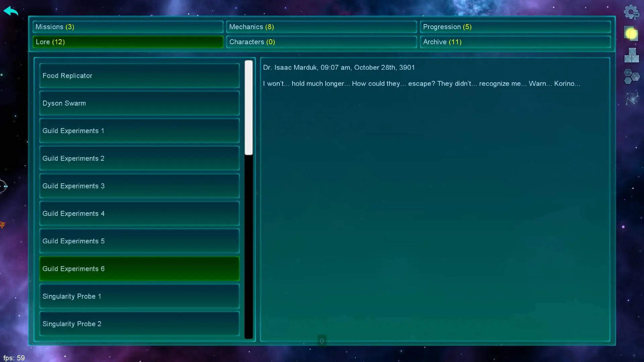Open the settings gear icon

631,12
